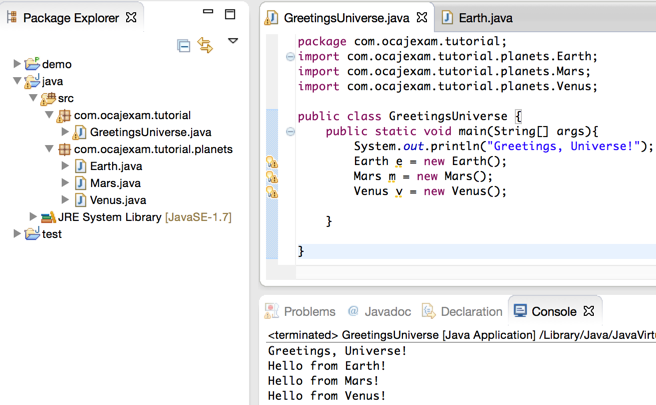The height and width of the screenshot is (405, 656).
Task: Expand the test project node
Action: coord(17,233)
